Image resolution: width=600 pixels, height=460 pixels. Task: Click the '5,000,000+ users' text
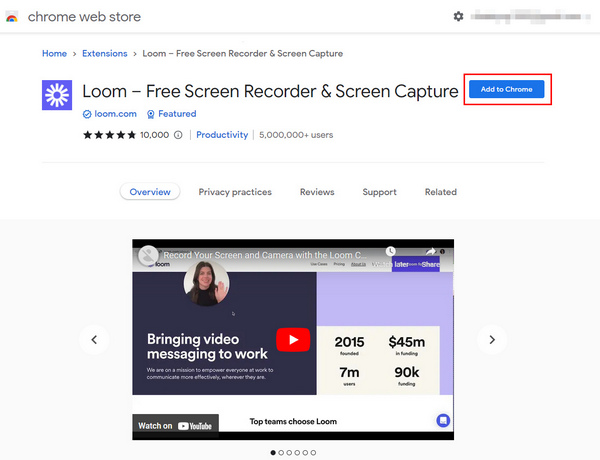[296, 135]
